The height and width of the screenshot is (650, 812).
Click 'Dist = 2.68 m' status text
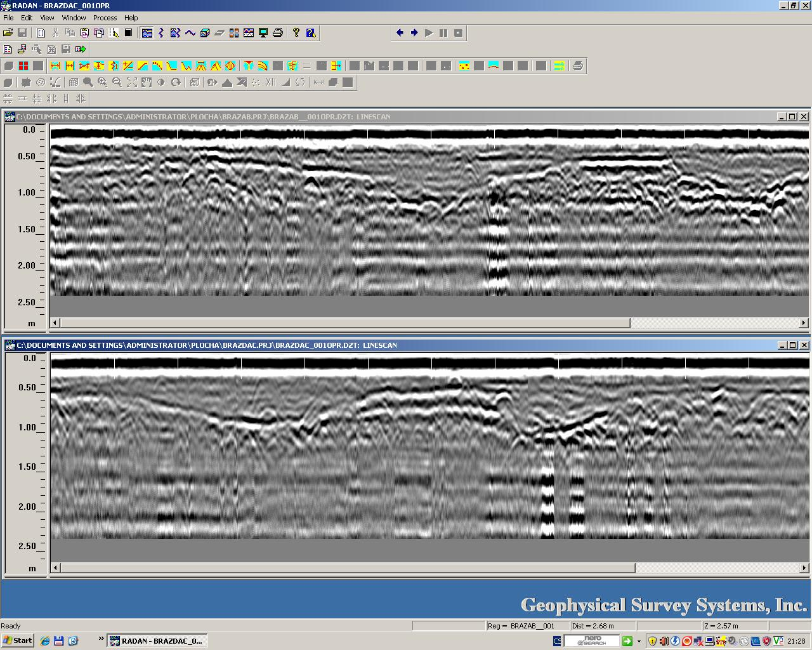click(x=593, y=626)
